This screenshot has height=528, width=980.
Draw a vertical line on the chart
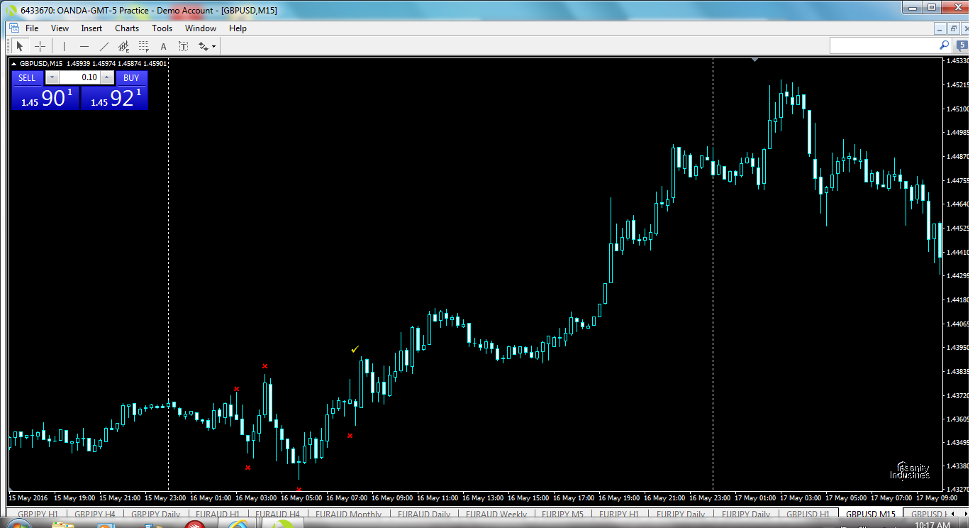64,46
